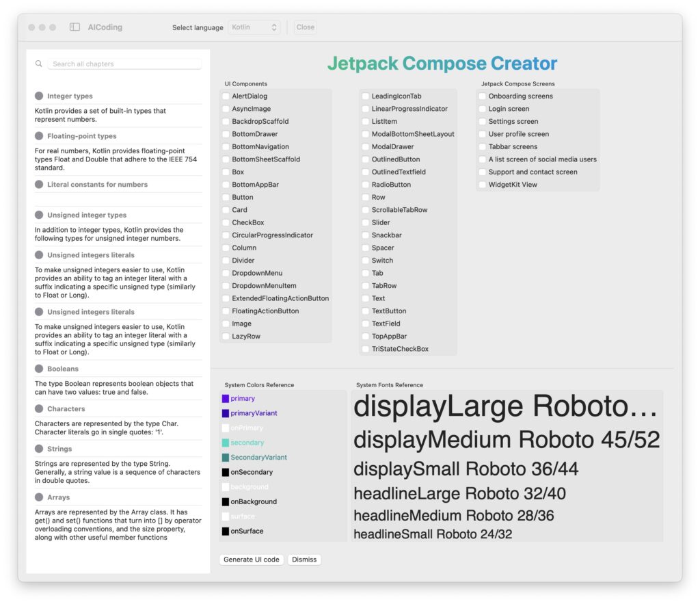
Task: Enable the ModalDrawer checkbox
Action: coord(366,146)
